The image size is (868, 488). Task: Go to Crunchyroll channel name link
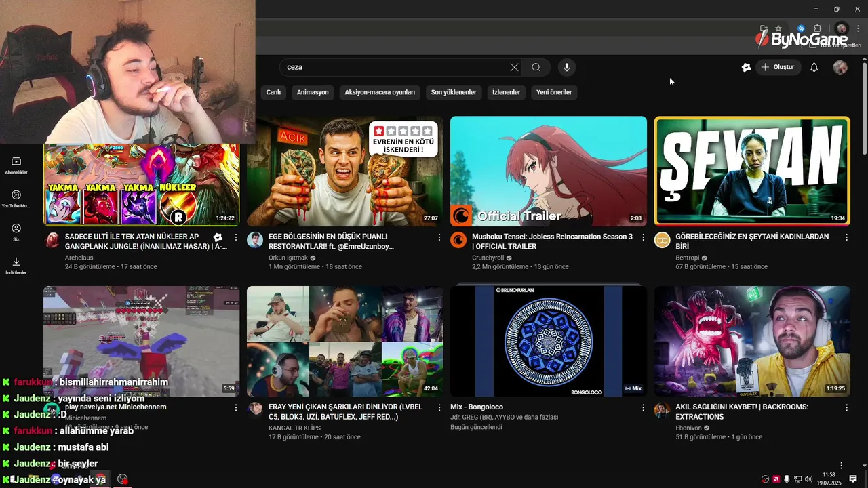coord(488,258)
